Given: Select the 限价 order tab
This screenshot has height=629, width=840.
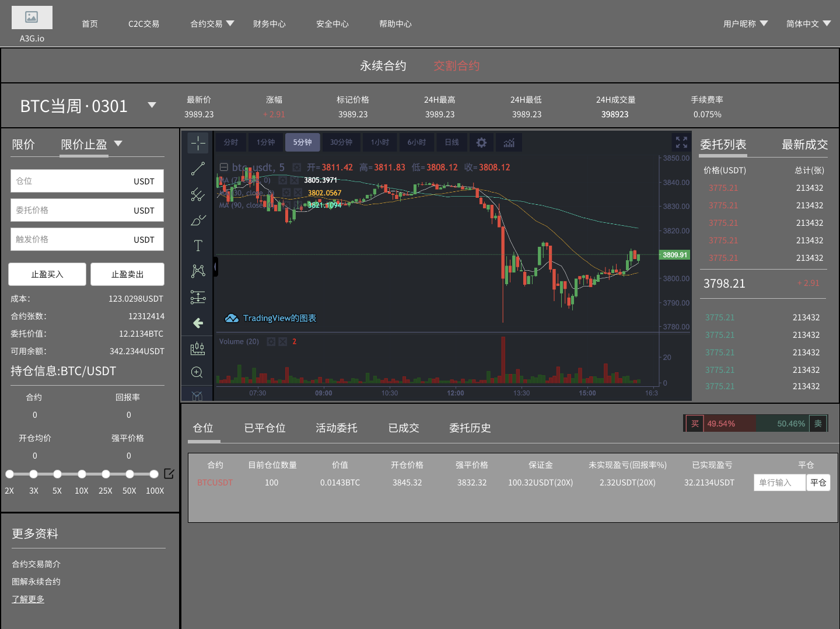Looking at the screenshot, I should click(x=23, y=145).
